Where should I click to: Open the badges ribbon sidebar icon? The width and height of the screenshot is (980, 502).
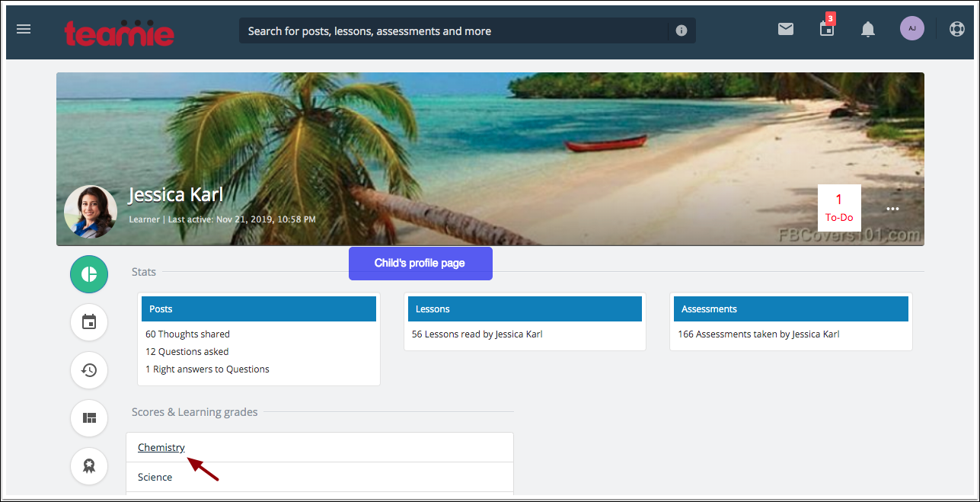(x=89, y=466)
